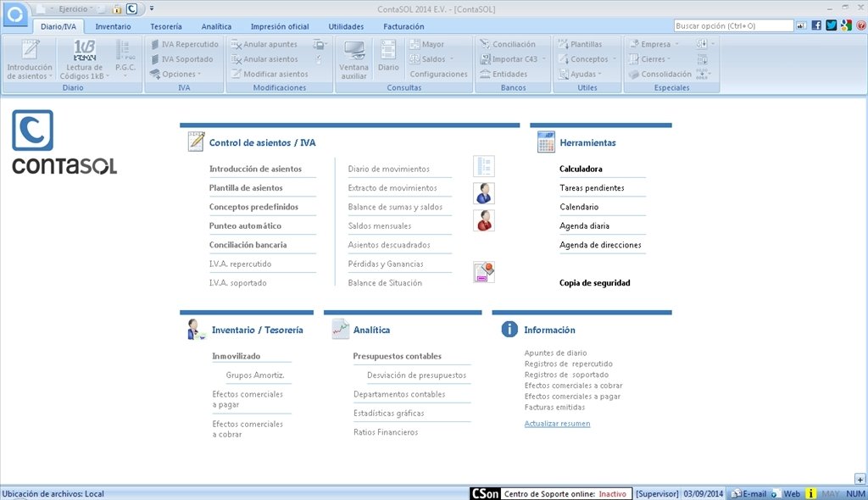
Task: Click the date 03/09/2014 in status bar
Action: (703, 493)
